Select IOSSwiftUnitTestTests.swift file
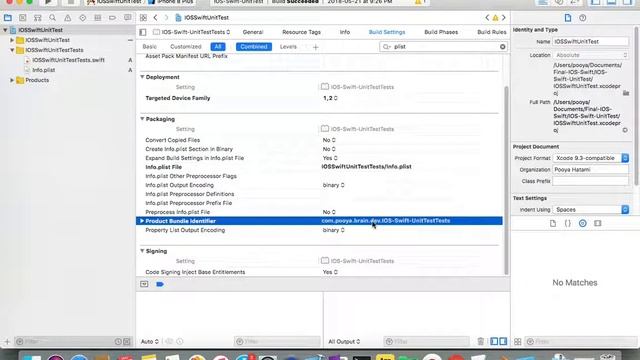Image resolution: width=640 pixels, height=360 pixels. (68, 60)
